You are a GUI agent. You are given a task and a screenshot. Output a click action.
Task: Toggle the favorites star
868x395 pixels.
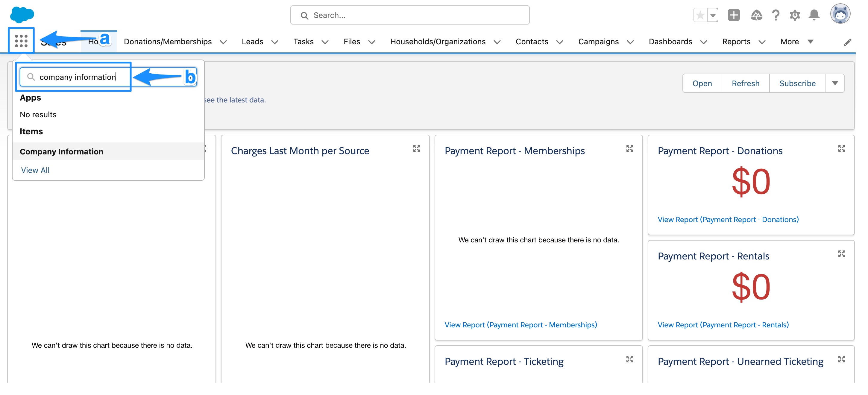point(700,15)
